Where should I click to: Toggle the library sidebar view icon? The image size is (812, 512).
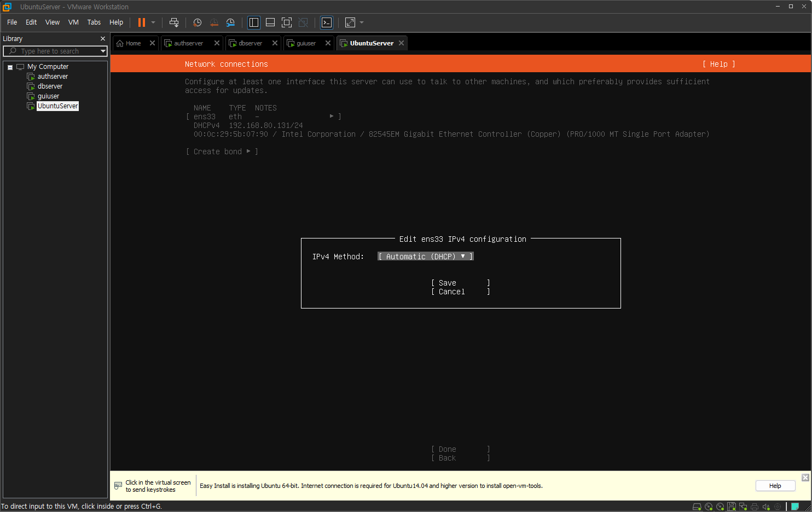[x=254, y=22]
